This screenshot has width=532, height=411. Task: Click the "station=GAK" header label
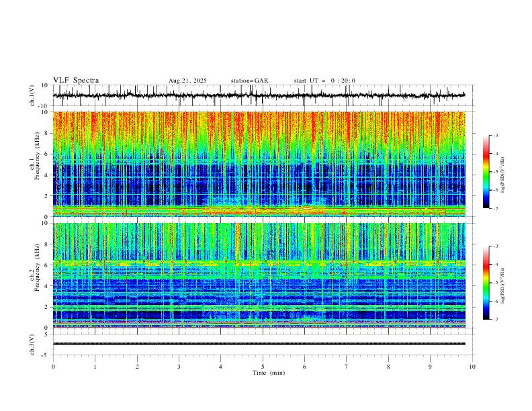[x=250, y=81]
